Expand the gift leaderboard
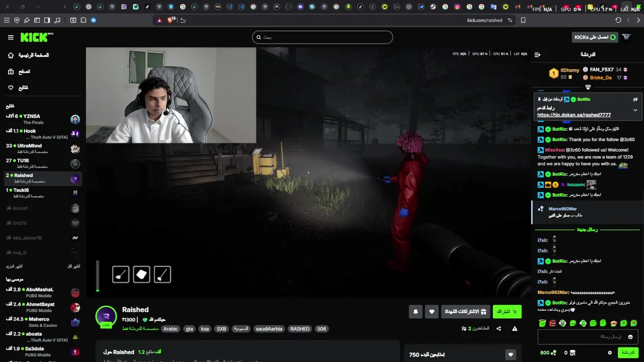 [588, 87]
